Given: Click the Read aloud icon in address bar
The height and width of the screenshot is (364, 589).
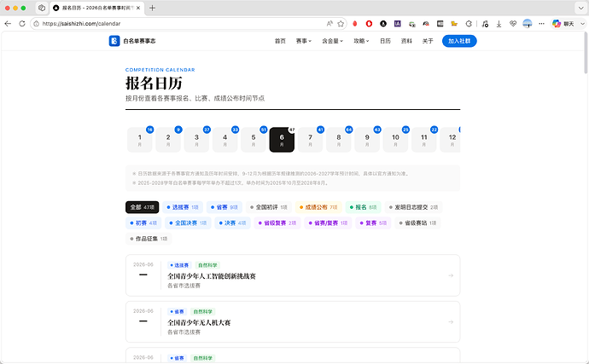Looking at the screenshot, I should coord(329,24).
